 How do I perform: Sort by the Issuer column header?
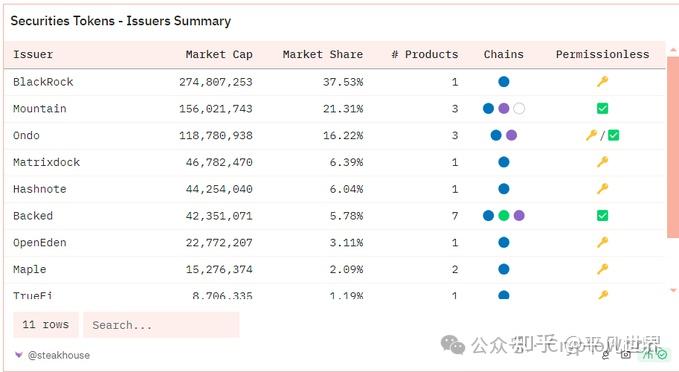coord(33,55)
